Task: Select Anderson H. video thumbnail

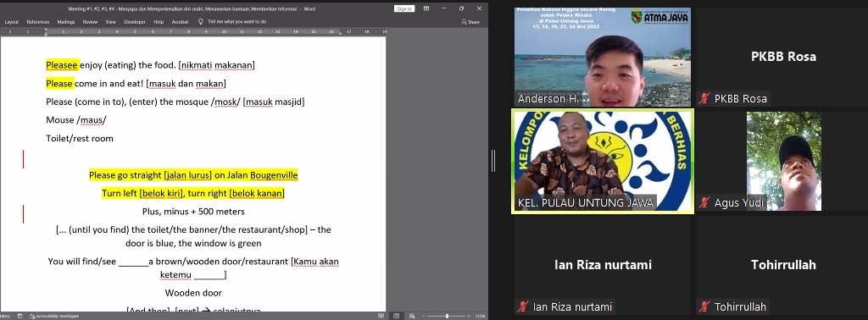Action: pyautogui.click(x=603, y=57)
